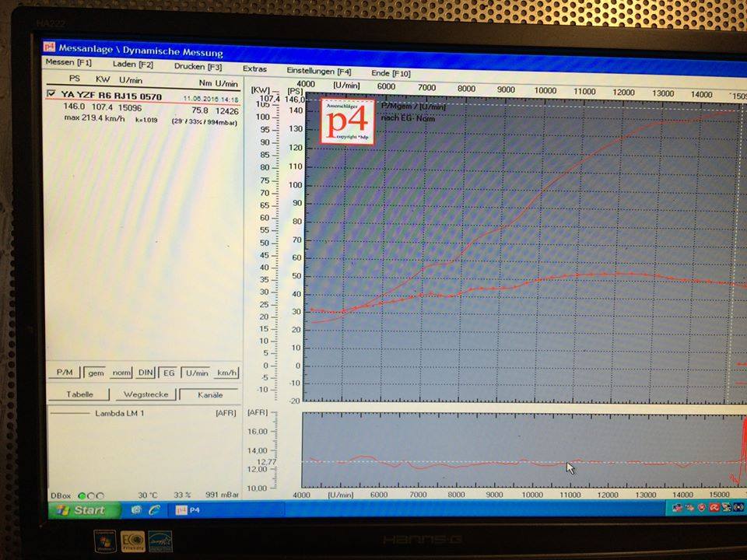Screen dimensions: 747x560
Task: Open the Extras menu
Action: click(254, 68)
